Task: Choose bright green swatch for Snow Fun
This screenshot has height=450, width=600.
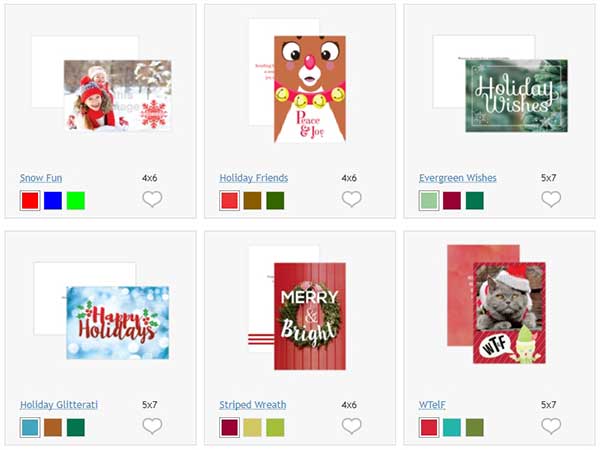Action: click(76, 201)
